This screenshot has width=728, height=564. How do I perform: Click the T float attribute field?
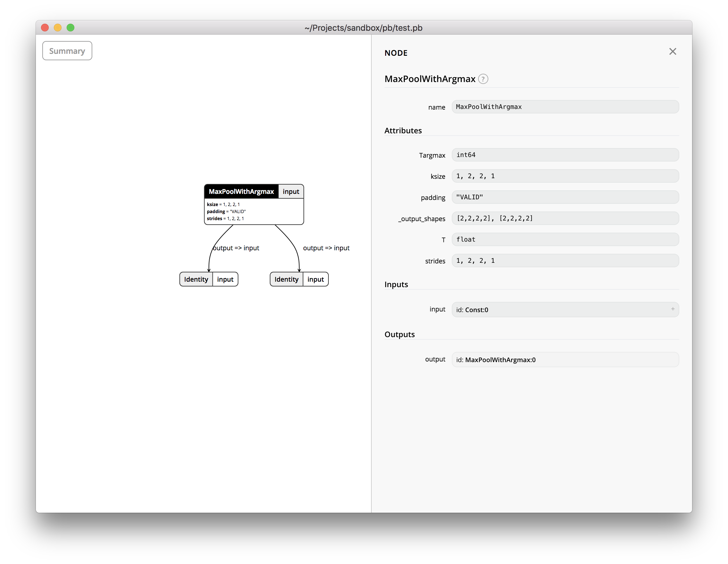565,239
